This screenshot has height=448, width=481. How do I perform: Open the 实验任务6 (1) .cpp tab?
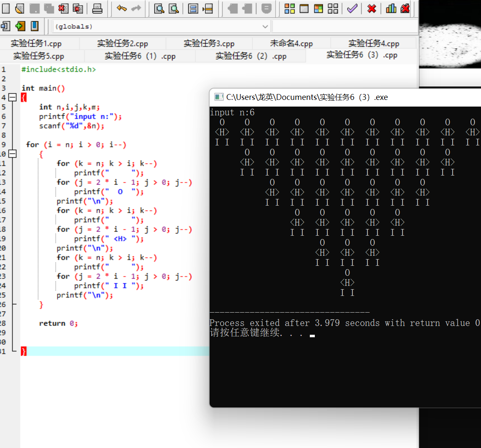click(140, 56)
